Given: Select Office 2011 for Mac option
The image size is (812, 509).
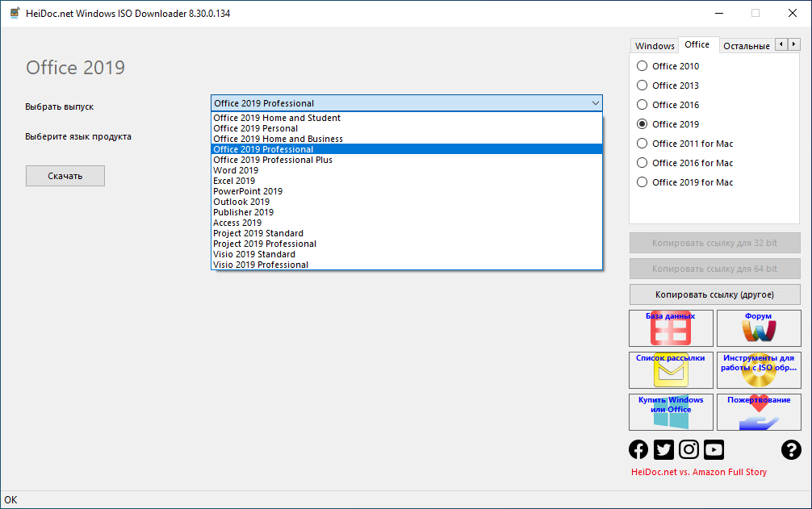Looking at the screenshot, I should click(642, 144).
